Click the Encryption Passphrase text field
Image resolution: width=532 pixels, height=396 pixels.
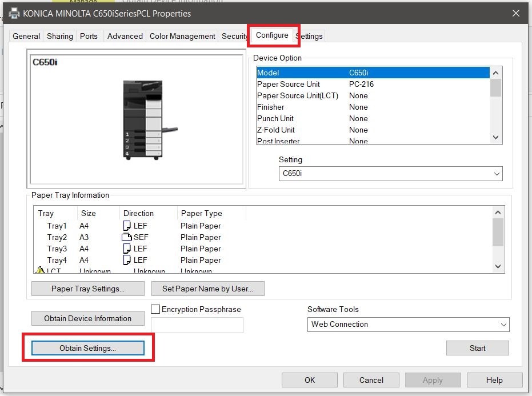[x=197, y=325]
